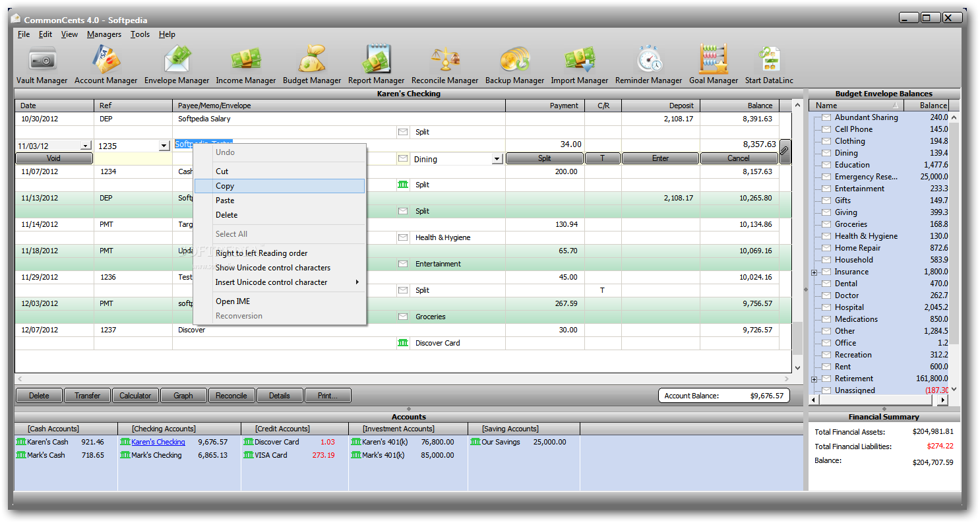Click bank icon beside Discover Card row
The image size is (980, 523).
click(x=403, y=343)
